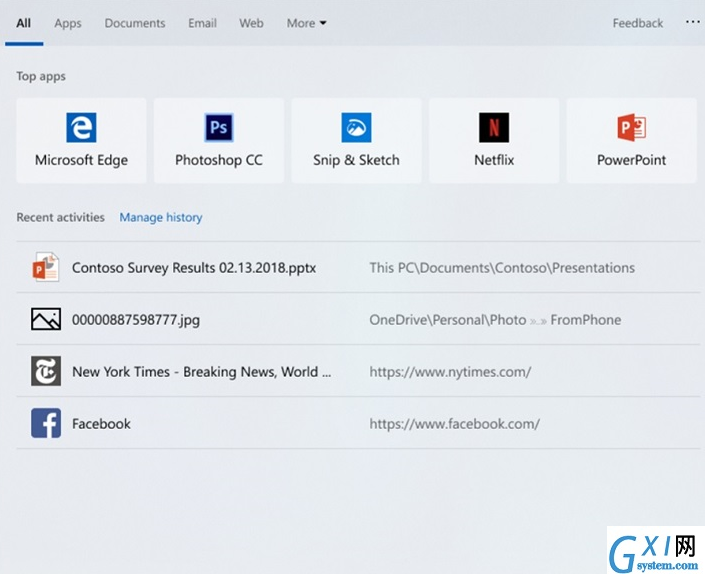The width and height of the screenshot is (705, 574).
Task: Switch to the Apps tab
Action: click(x=68, y=23)
